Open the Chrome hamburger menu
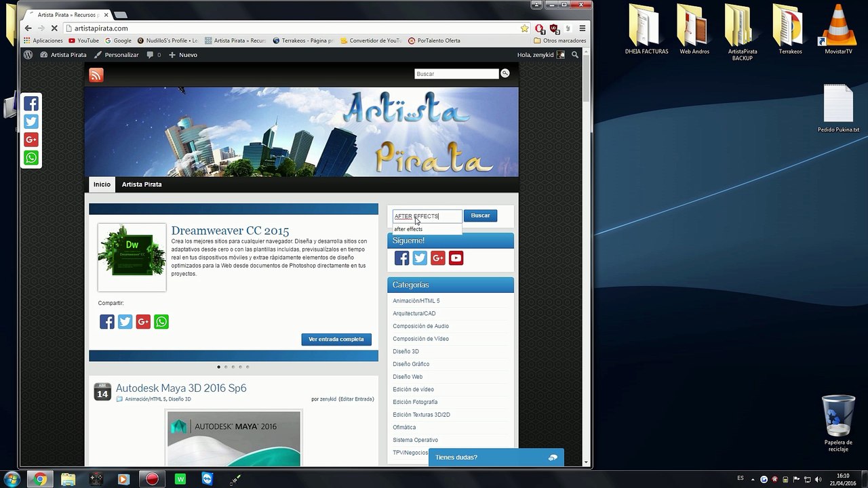 (x=582, y=28)
